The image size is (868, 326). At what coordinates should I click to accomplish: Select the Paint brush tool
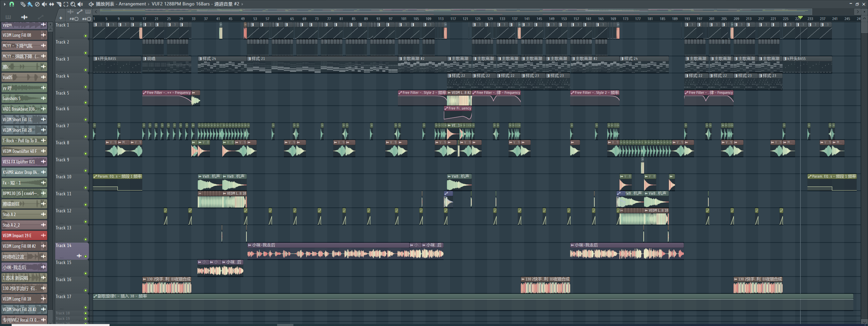(30, 4)
